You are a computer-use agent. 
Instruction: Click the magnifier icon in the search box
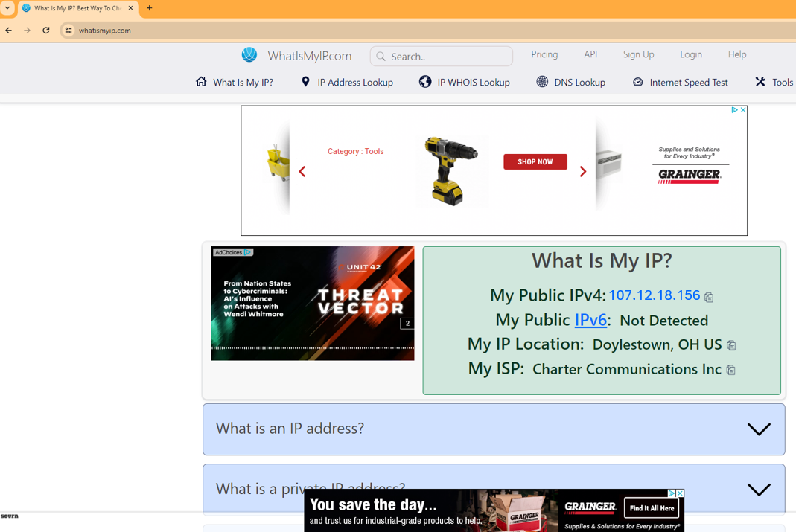click(381, 57)
